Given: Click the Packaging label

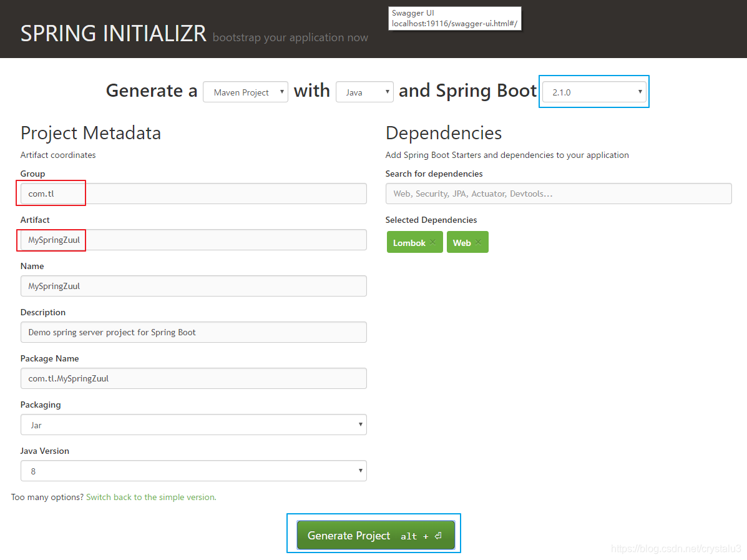Looking at the screenshot, I should [41, 405].
